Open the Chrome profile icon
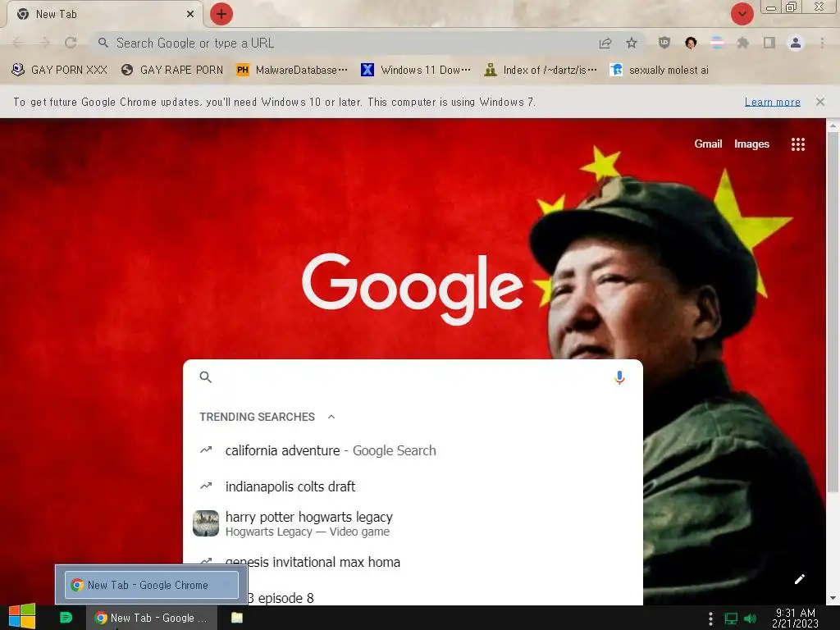The image size is (840, 630). point(796,43)
